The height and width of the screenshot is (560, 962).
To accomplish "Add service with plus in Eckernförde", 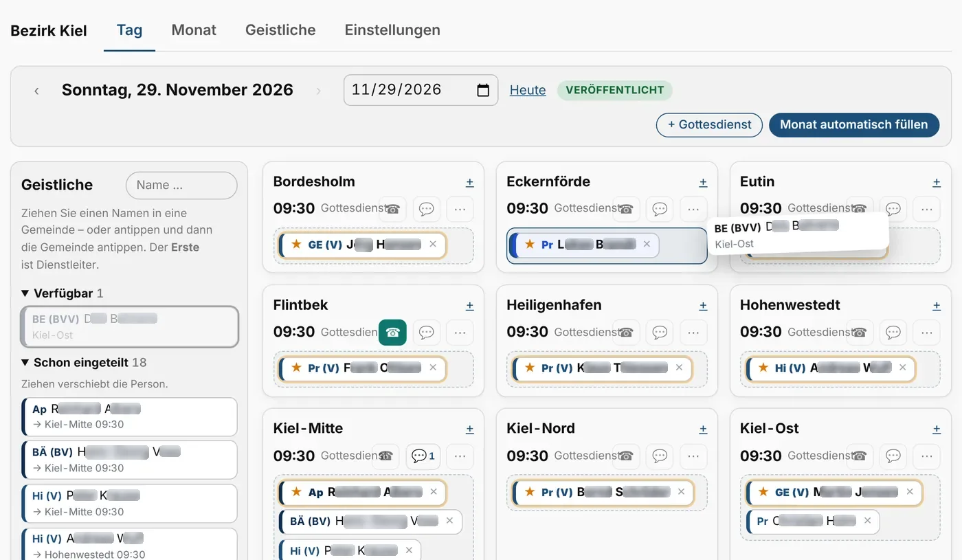I will coord(704,182).
